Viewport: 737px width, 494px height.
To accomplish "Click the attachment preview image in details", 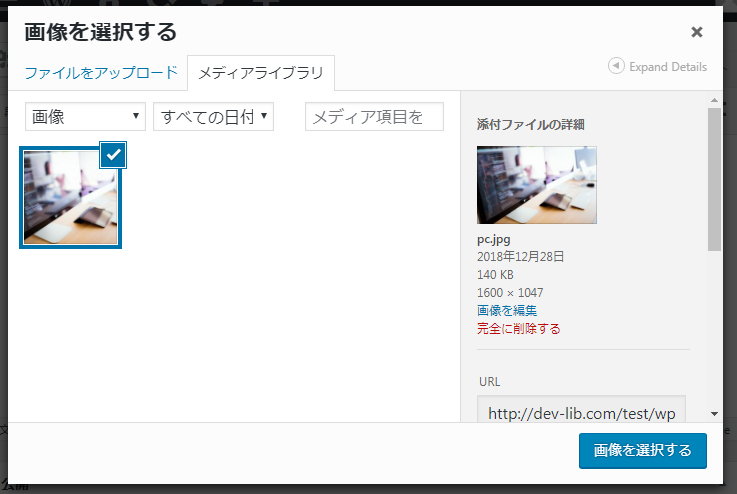I will [x=537, y=185].
